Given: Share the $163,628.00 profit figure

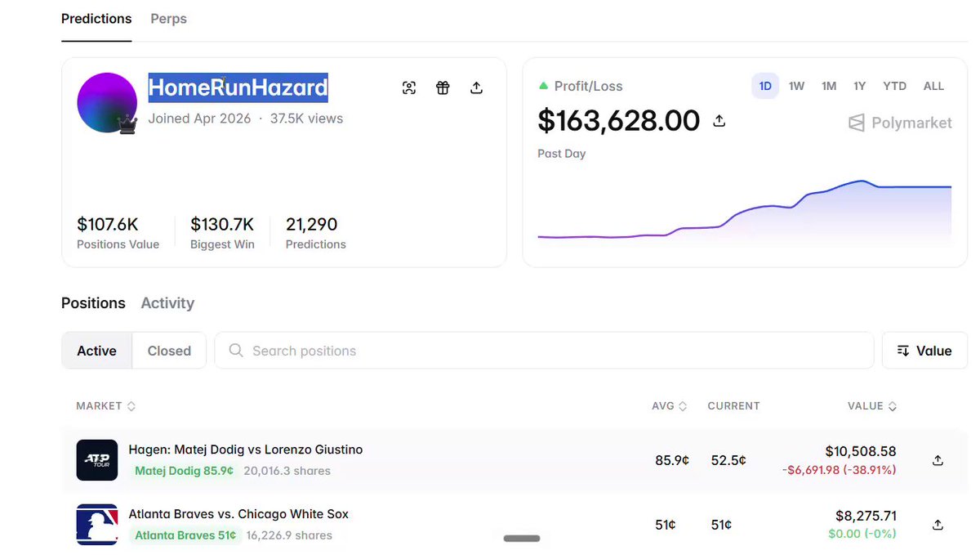Looking at the screenshot, I should [719, 121].
